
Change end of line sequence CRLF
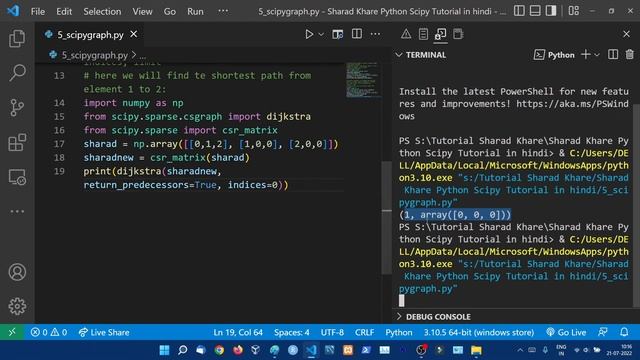pyautogui.click(x=364, y=332)
